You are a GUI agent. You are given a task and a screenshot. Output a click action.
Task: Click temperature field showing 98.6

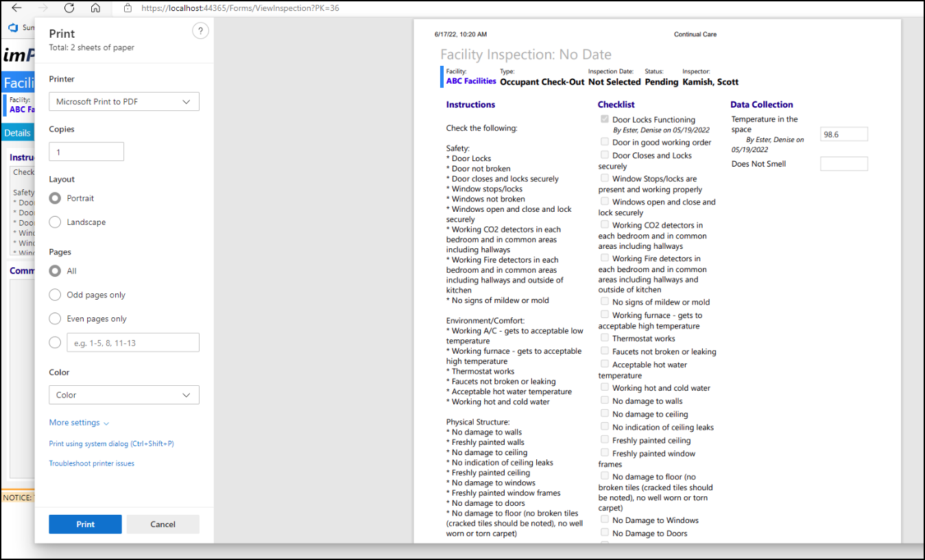[844, 134]
